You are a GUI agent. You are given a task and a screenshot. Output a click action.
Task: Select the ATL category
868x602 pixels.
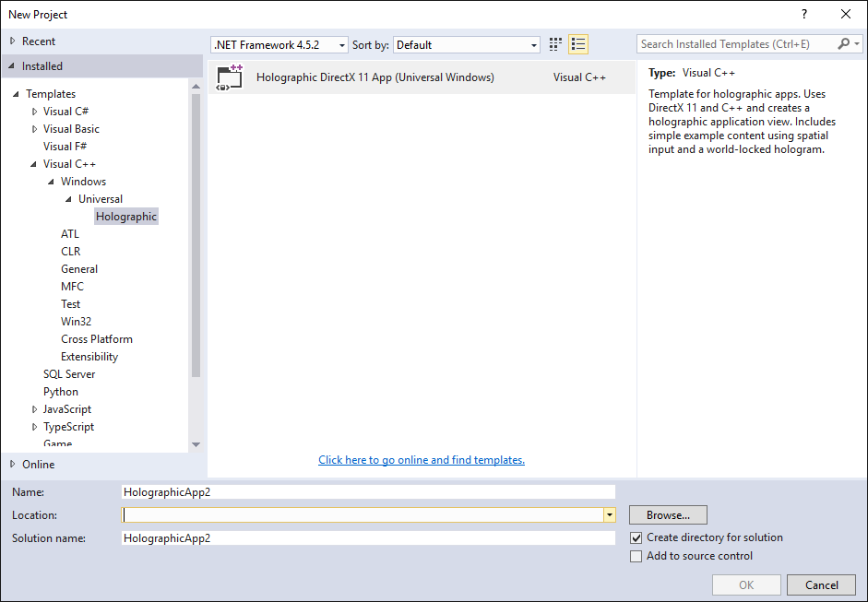pyautogui.click(x=70, y=234)
